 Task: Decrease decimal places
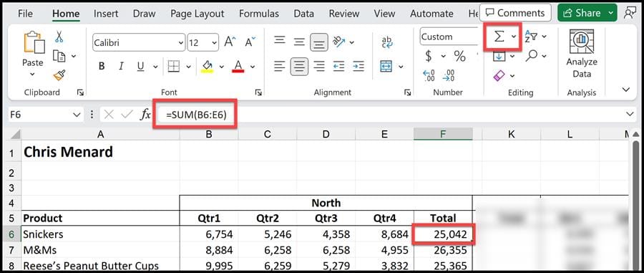(x=449, y=76)
